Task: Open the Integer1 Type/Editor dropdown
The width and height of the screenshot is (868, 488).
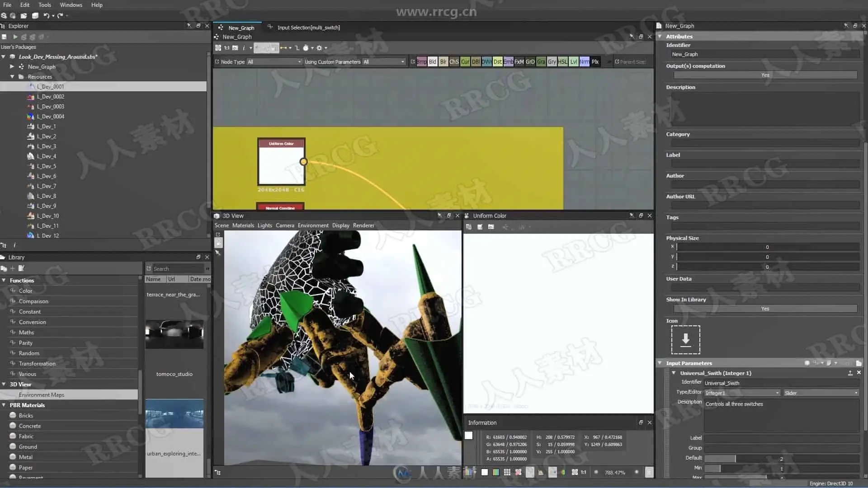Action: pyautogui.click(x=742, y=393)
